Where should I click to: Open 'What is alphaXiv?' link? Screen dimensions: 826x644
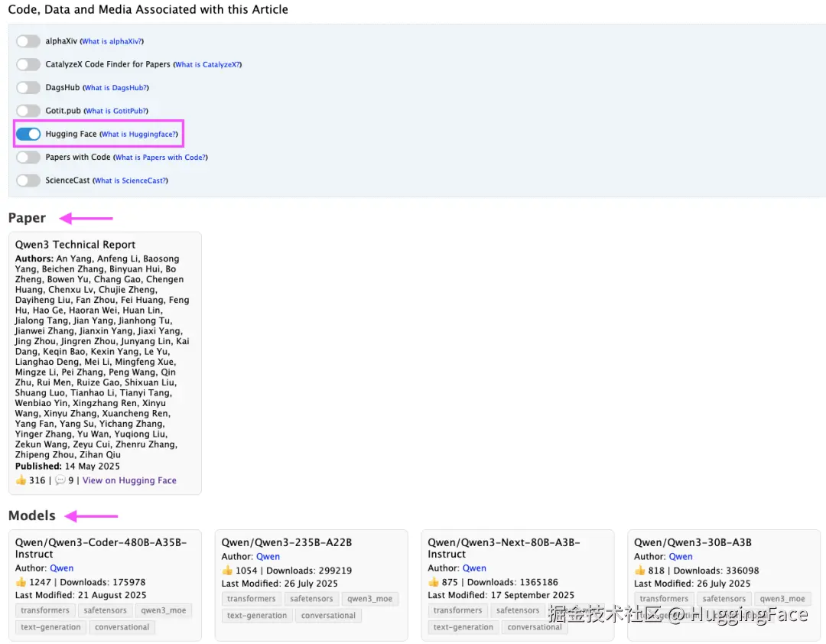(112, 41)
